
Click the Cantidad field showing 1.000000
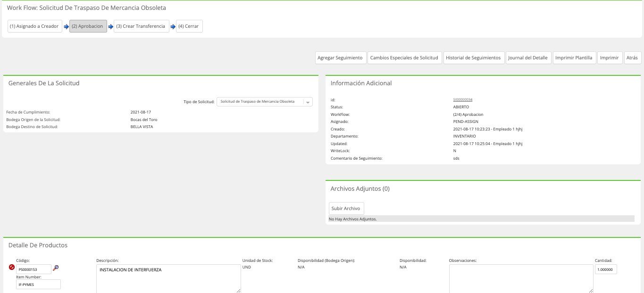pyautogui.click(x=606, y=269)
